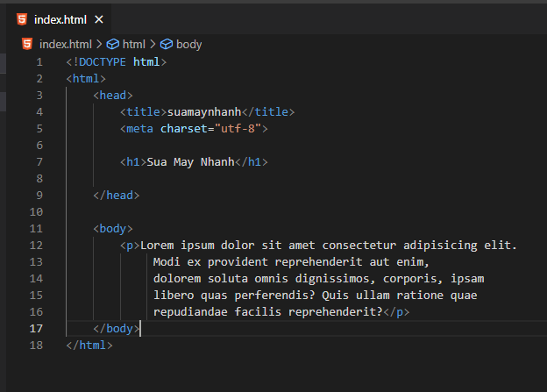Click line number 17 in the gutter
The width and height of the screenshot is (547, 392).
click(x=36, y=329)
